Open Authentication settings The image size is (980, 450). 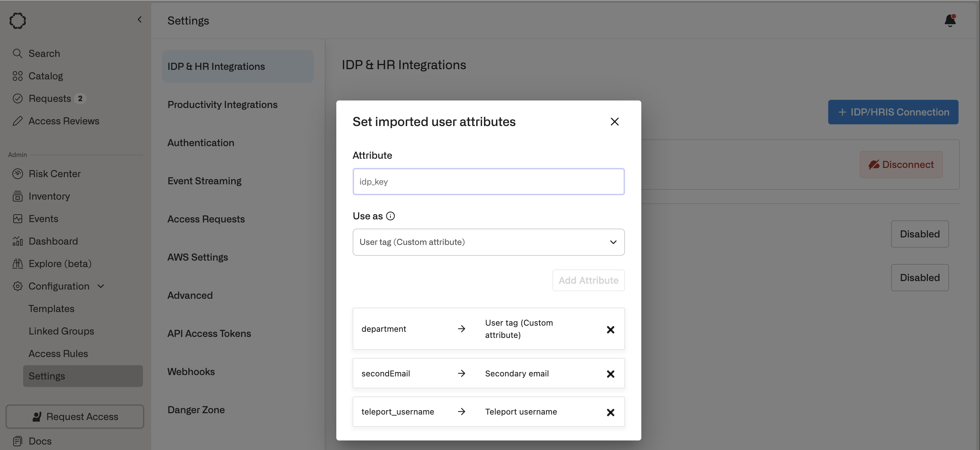[x=200, y=143]
